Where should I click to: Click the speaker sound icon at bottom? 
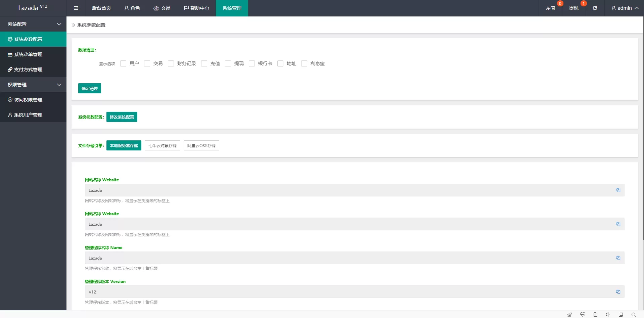click(x=608, y=315)
